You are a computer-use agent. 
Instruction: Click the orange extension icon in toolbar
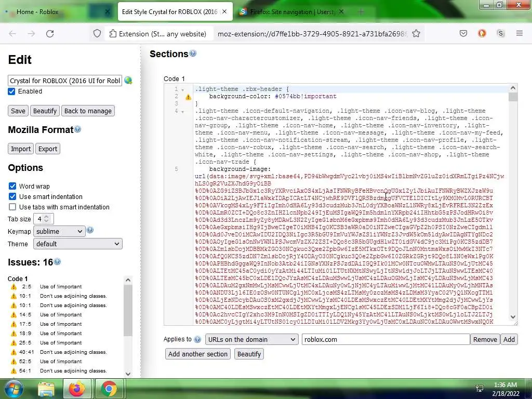[482, 33]
